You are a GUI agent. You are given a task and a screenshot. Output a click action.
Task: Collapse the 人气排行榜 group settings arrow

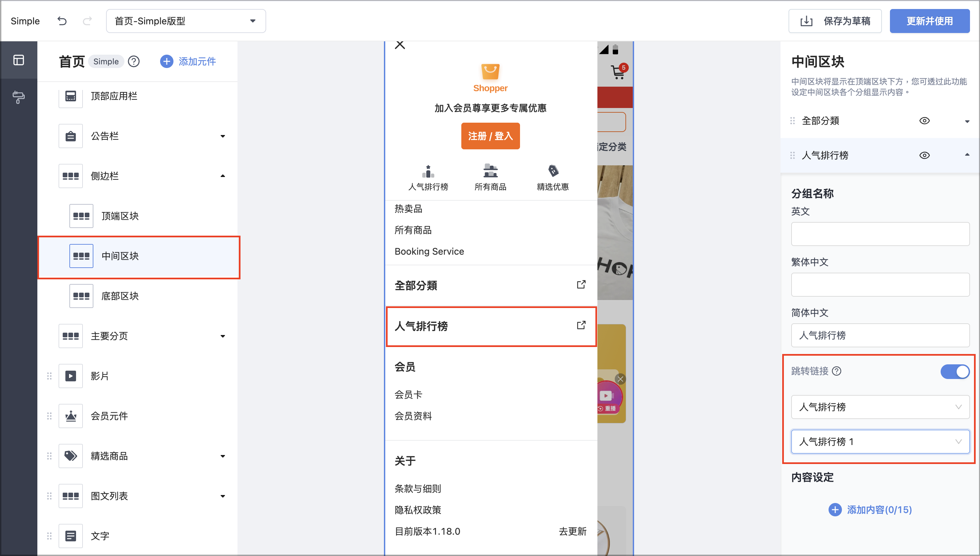(967, 155)
